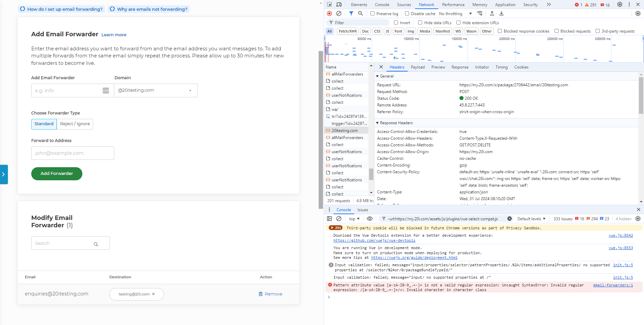Image resolution: width=644 pixels, height=325 pixels.
Task: Expand 'Why are emails not forwarding?'
Action: [x=149, y=9]
